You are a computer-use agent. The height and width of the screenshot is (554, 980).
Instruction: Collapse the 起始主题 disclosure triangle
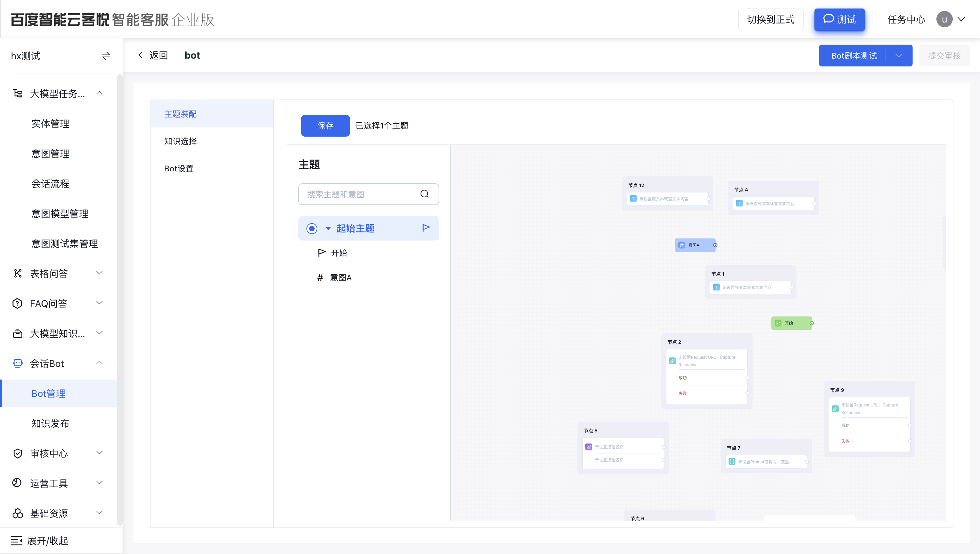(328, 229)
